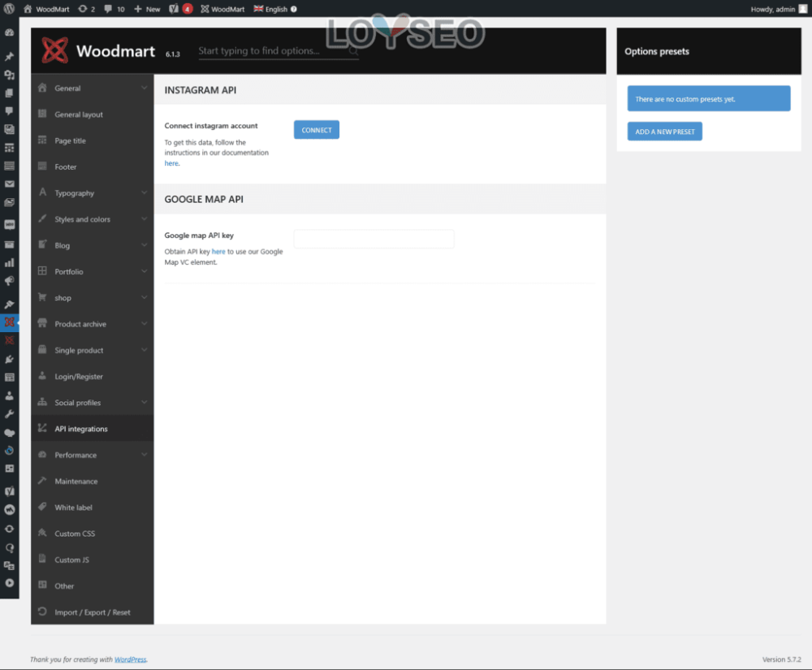Click WoodMart site home in admin bar
The image size is (812, 670).
point(46,9)
